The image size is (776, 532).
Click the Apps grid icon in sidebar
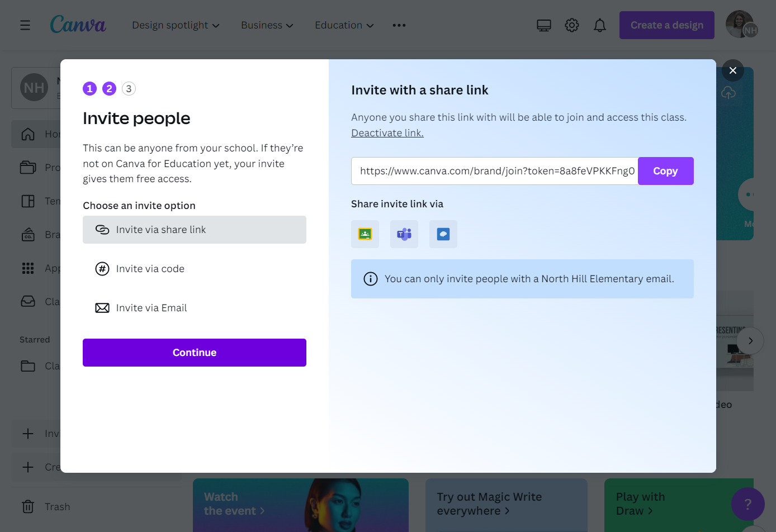[x=28, y=268]
